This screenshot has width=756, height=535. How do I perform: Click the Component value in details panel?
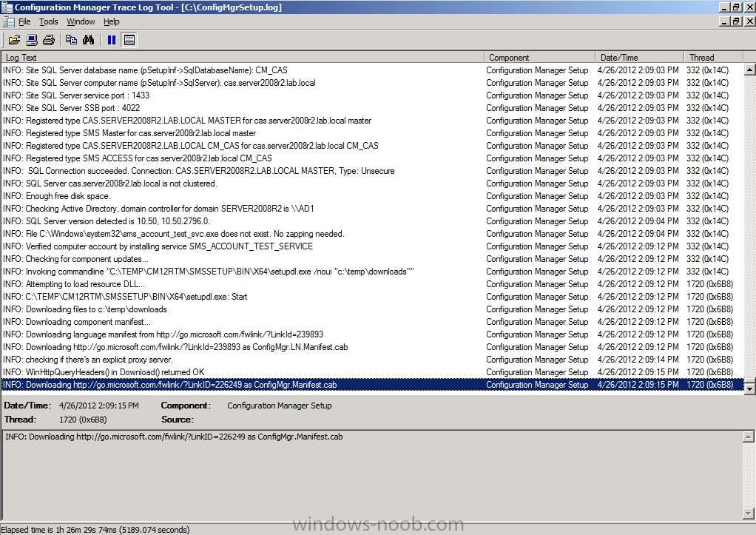[x=280, y=406]
